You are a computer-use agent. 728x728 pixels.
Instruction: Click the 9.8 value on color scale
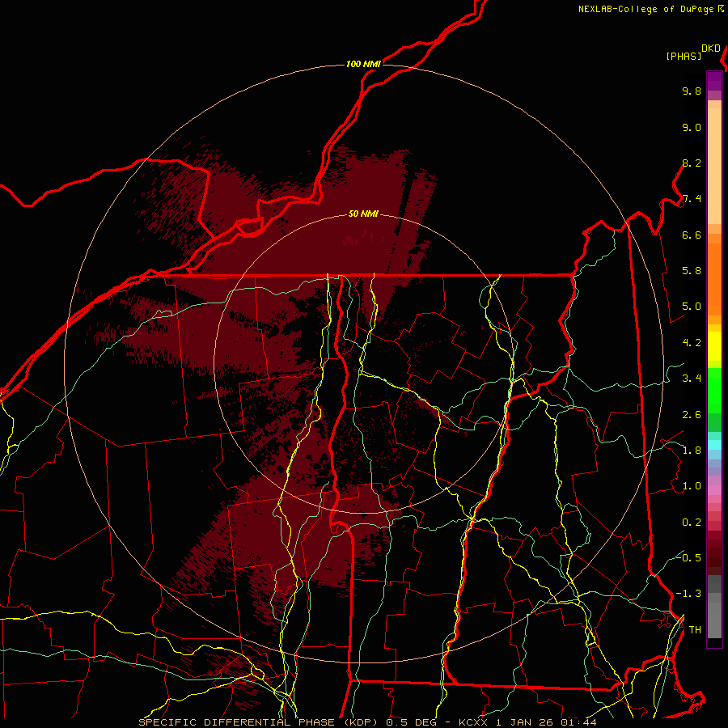pyautogui.click(x=692, y=91)
